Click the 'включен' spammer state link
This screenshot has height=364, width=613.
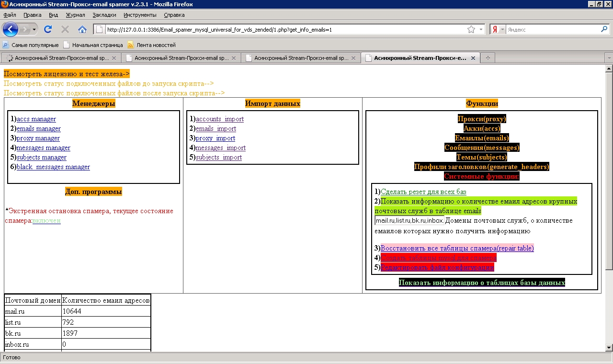pyautogui.click(x=46, y=220)
